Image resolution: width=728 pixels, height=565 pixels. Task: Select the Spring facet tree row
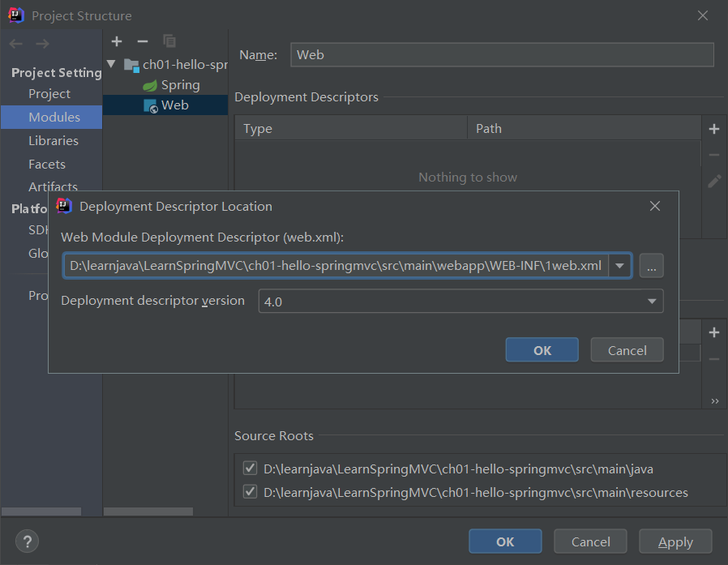[x=165, y=85]
